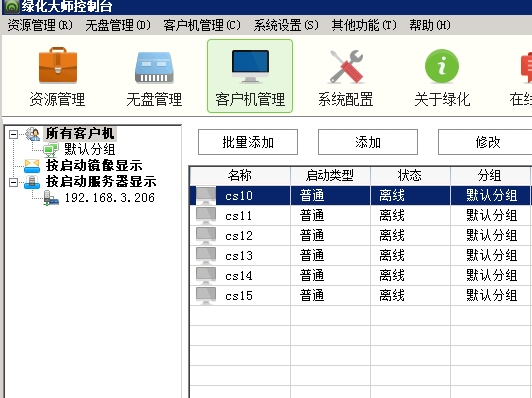Select client cs12 name cell
Screen dimensions: 532x398
point(239,236)
